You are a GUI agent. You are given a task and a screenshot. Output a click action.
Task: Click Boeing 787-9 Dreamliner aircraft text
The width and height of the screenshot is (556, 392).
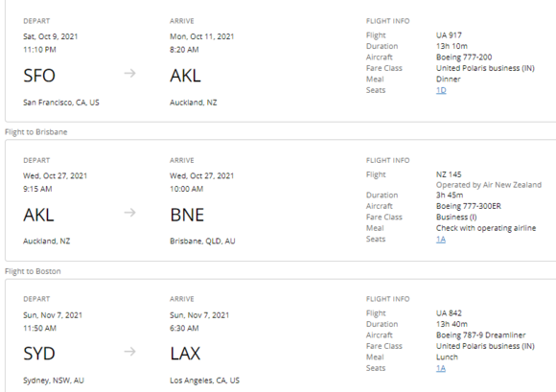[481, 335]
